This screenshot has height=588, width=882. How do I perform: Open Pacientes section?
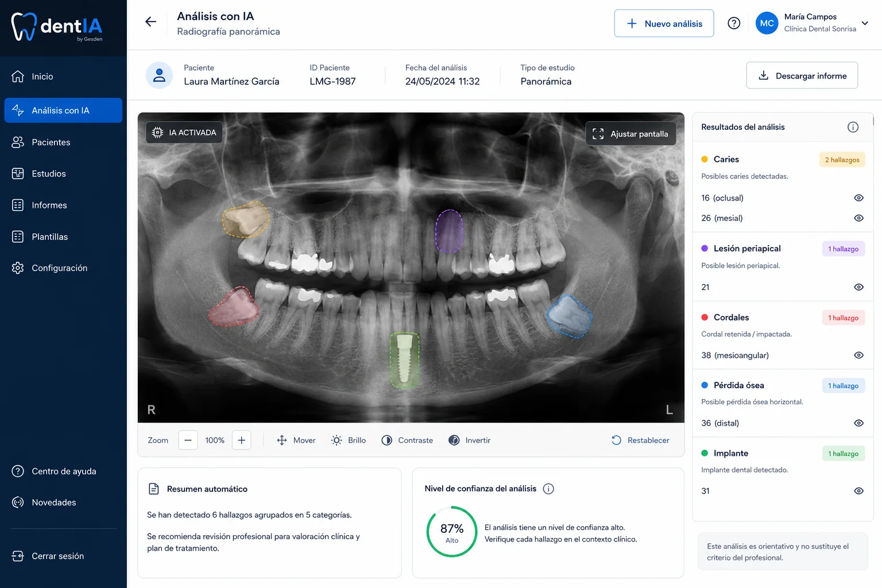pos(63,142)
